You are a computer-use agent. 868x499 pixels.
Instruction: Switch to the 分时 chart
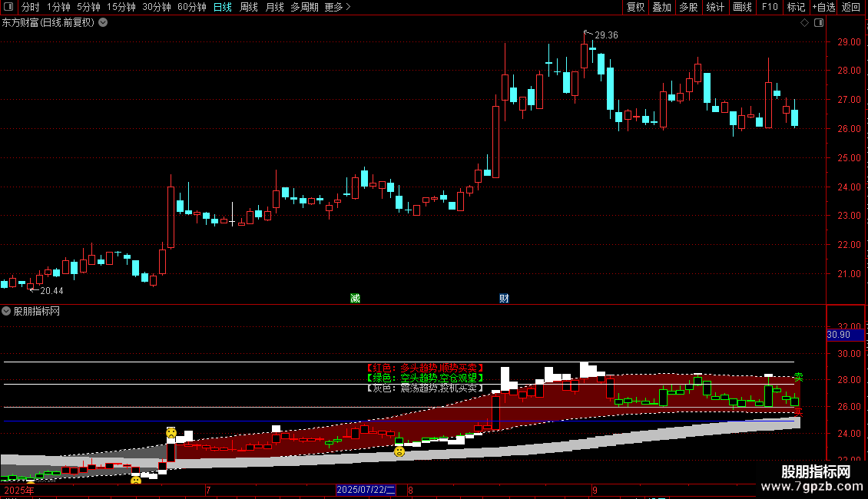(30, 7)
